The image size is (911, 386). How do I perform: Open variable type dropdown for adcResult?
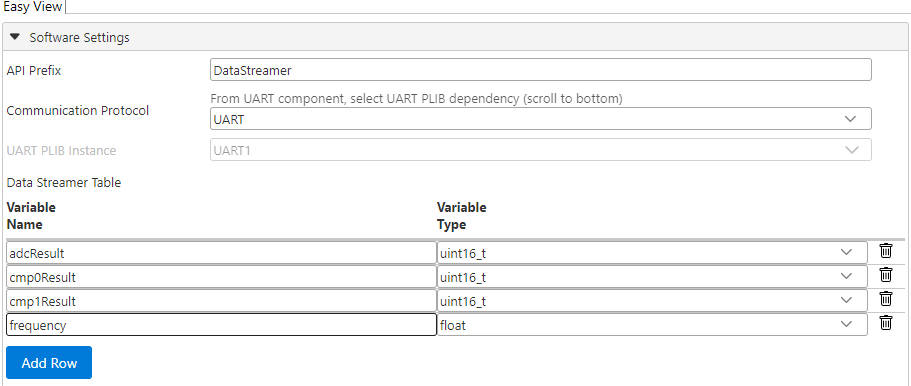click(652, 253)
